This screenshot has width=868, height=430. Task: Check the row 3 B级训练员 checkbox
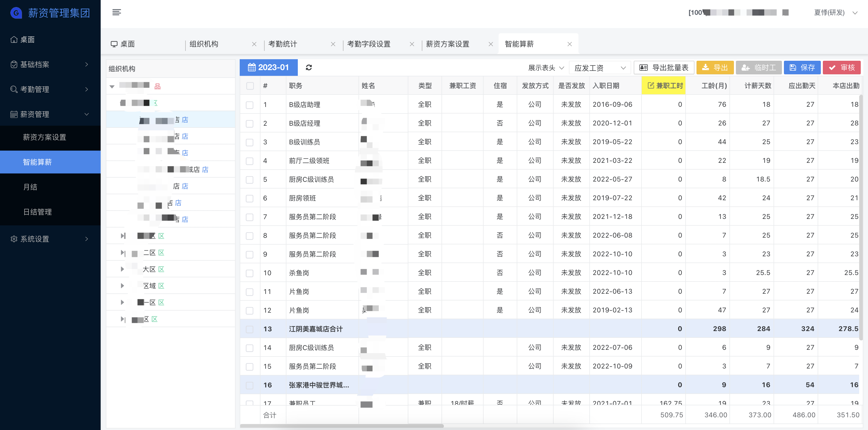pyautogui.click(x=250, y=142)
